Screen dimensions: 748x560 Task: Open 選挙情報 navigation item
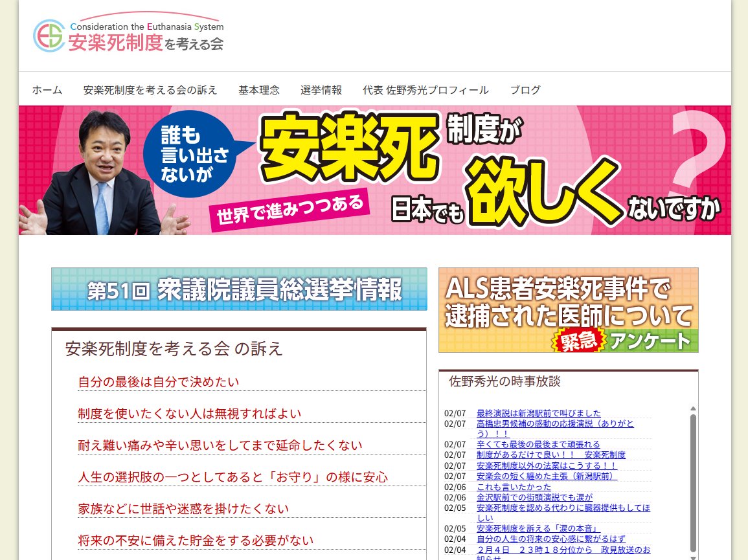click(x=321, y=90)
